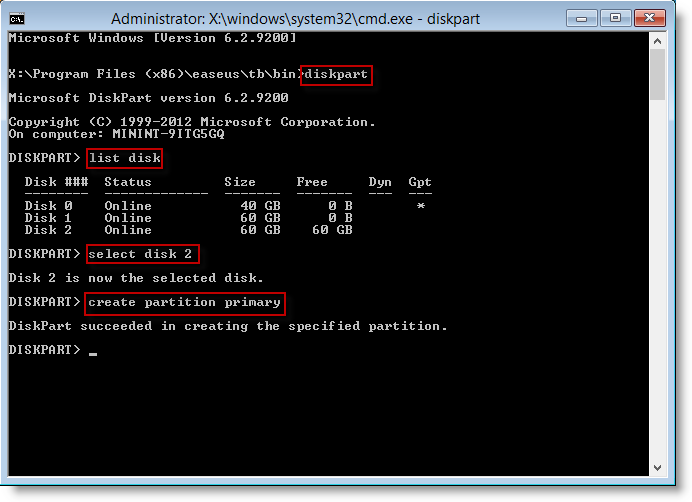Click the vertical scrollbar thumb
The height and width of the screenshot is (502, 692).
[658, 75]
